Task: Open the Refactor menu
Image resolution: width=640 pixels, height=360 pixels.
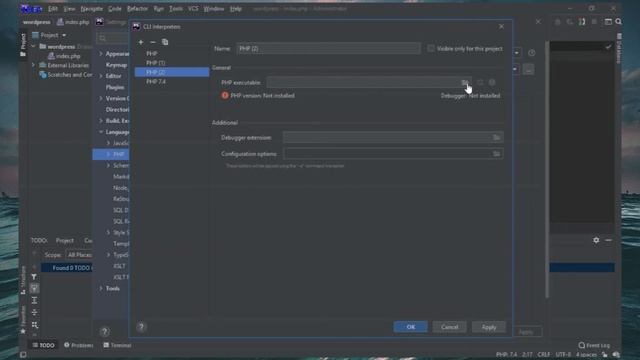Action: (137, 9)
